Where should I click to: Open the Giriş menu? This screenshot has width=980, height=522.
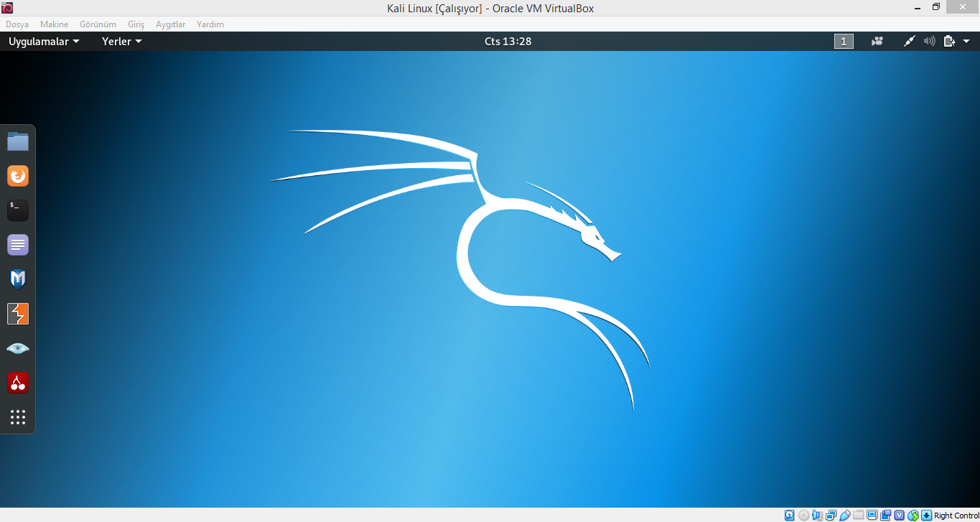pos(136,24)
